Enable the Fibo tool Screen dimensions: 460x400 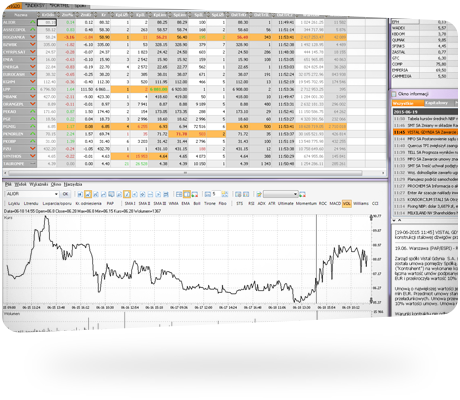pos(223,203)
